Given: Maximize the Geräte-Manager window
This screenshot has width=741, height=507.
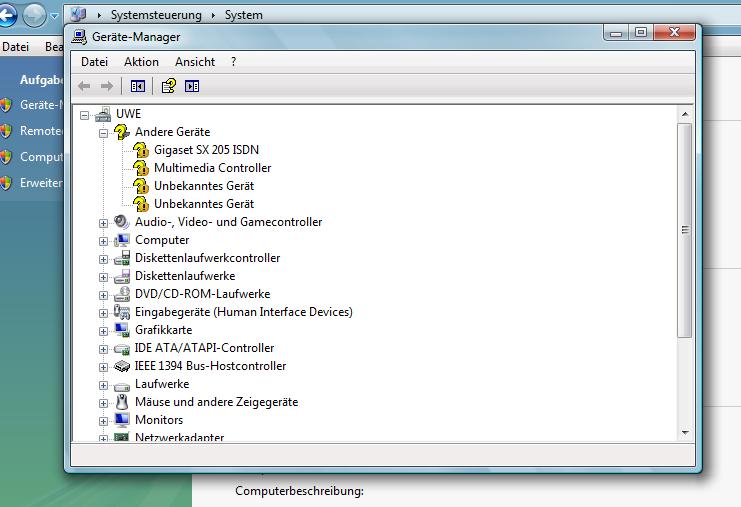Looking at the screenshot, I should coord(641,32).
